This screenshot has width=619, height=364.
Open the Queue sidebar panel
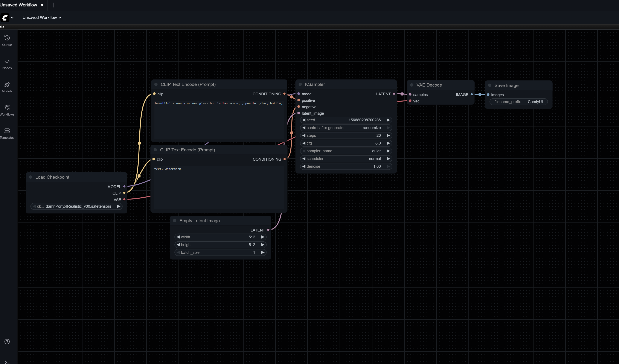pos(7,41)
